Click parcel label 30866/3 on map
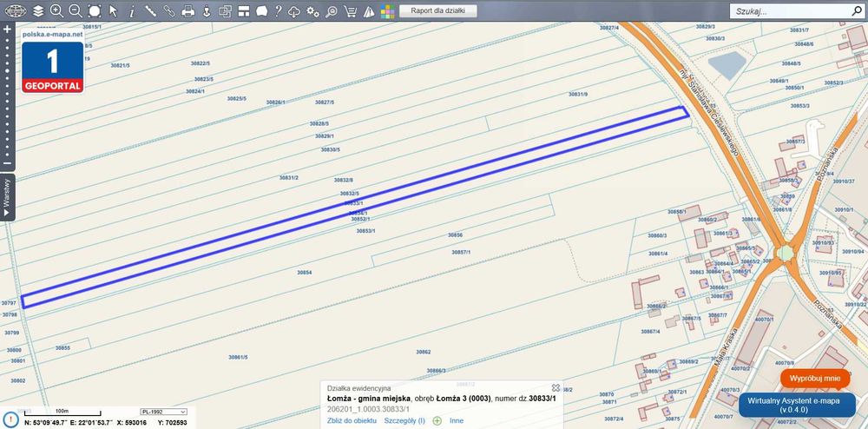Image resolution: width=868 pixels, height=429 pixels. [x=437, y=370]
